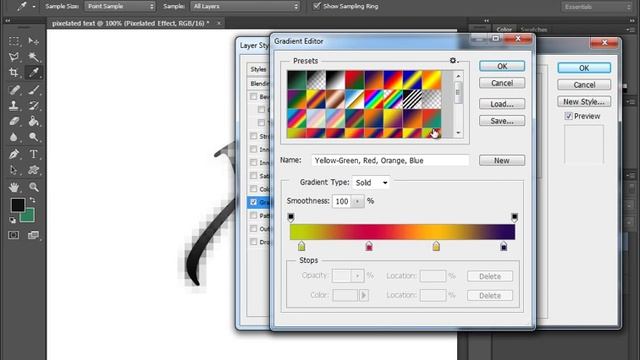
Task: Click OK in the Gradient Editor
Action: click(502, 66)
